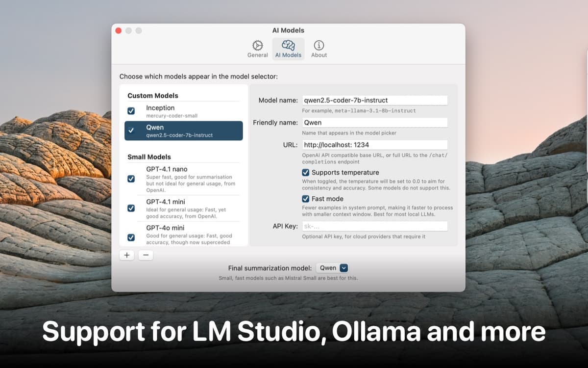Disable the GPT-4.1 nano checkbox
Screen dimensions: 588x368
click(x=131, y=179)
